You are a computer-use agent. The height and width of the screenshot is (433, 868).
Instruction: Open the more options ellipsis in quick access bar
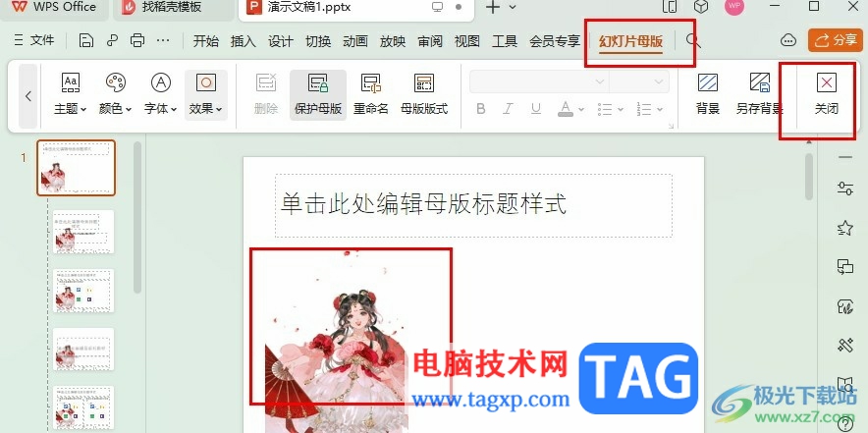click(x=163, y=40)
